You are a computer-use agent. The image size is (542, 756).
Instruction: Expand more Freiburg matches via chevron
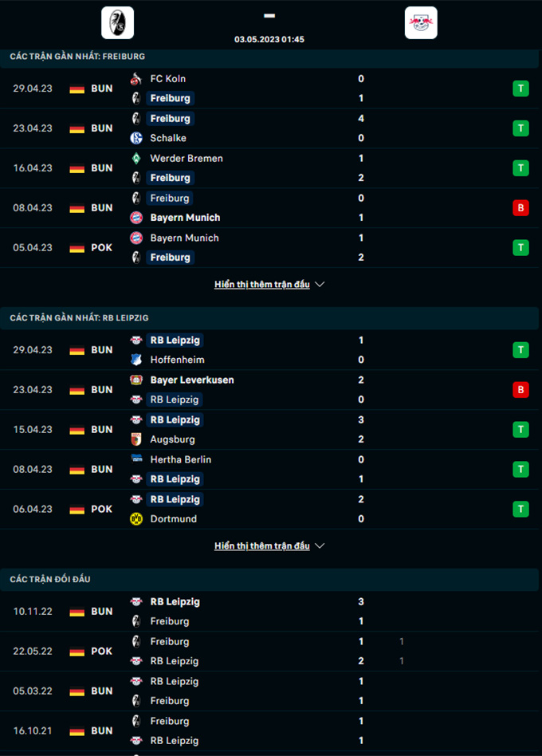320,285
